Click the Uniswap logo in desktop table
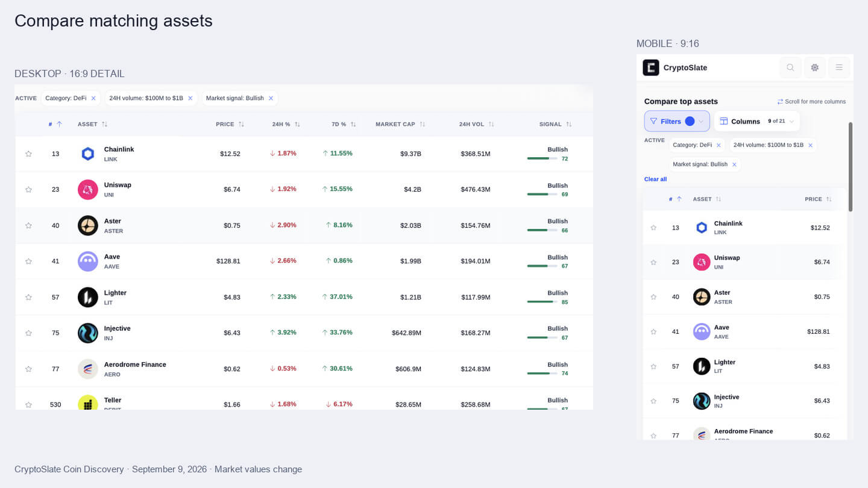 point(88,190)
